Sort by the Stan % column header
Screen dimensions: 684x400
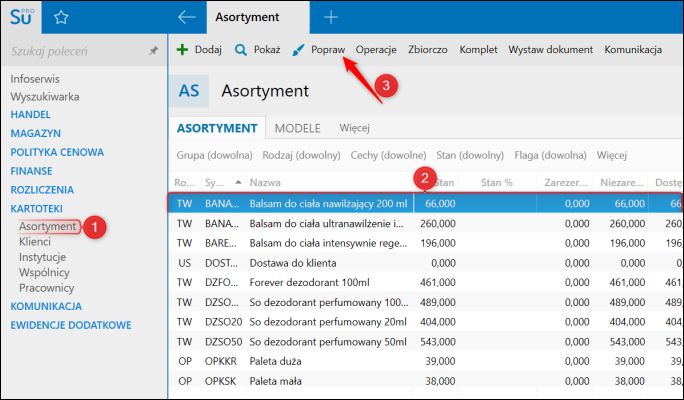[497, 182]
